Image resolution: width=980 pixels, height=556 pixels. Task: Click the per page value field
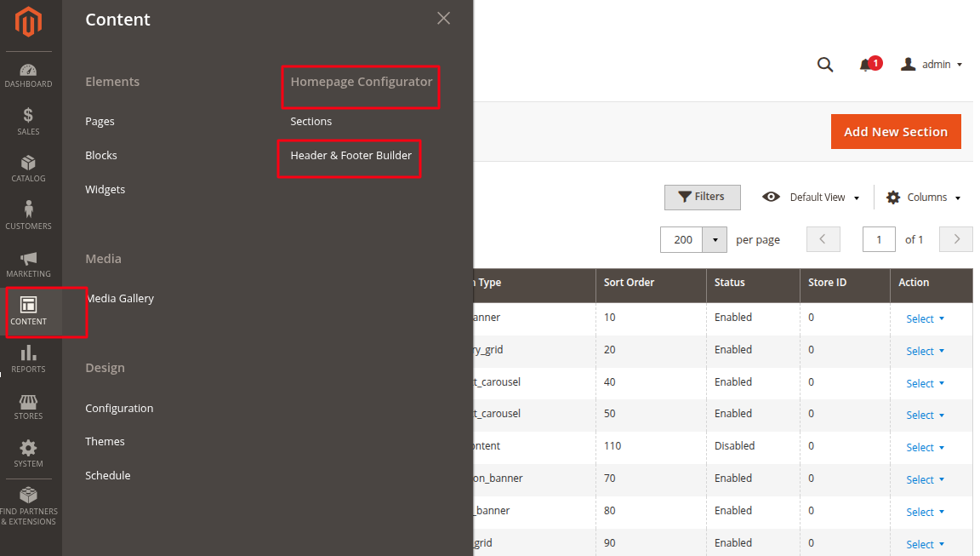(682, 239)
